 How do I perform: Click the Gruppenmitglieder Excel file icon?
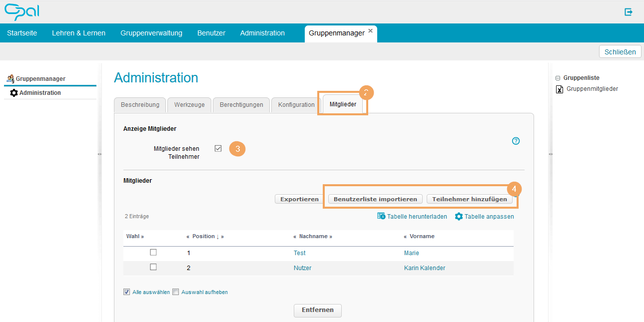560,89
